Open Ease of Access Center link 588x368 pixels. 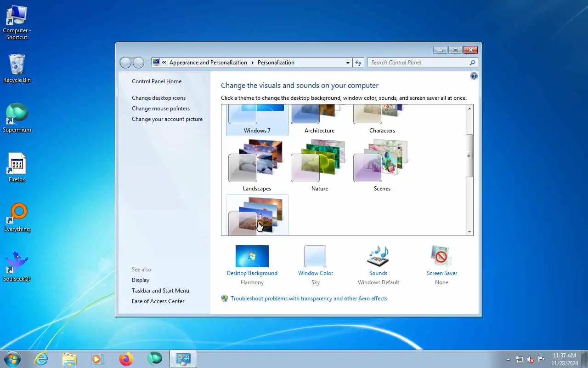[x=158, y=301]
